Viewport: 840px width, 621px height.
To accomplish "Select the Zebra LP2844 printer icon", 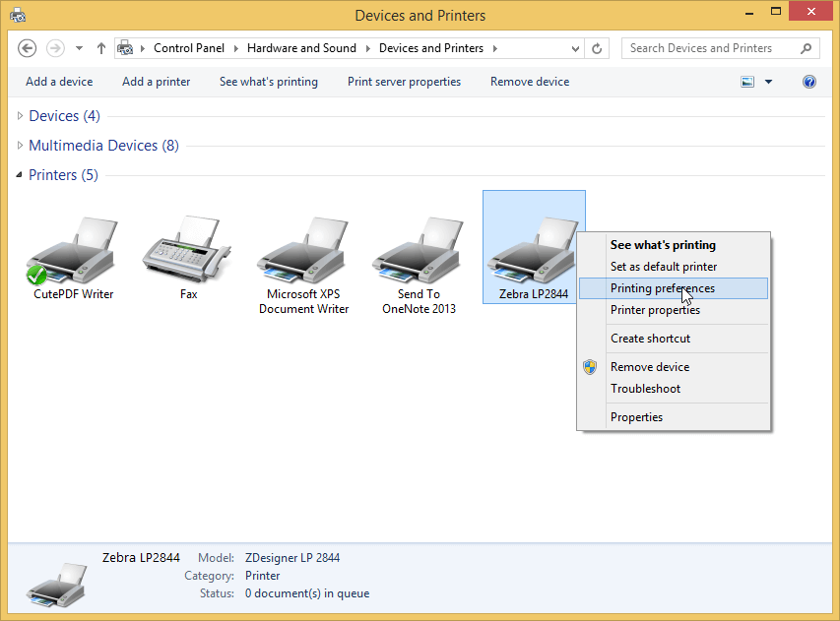I will coord(532,251).
